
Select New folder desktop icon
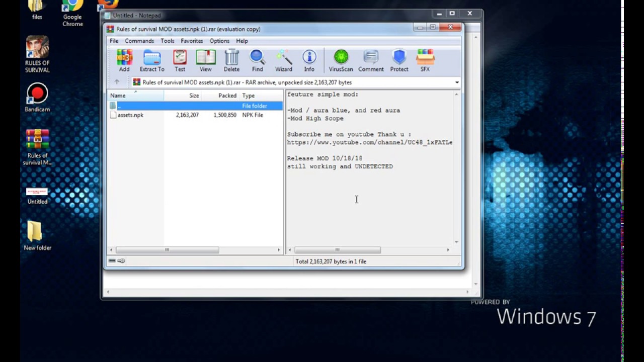pyautogui.click(x=37, y=235)
